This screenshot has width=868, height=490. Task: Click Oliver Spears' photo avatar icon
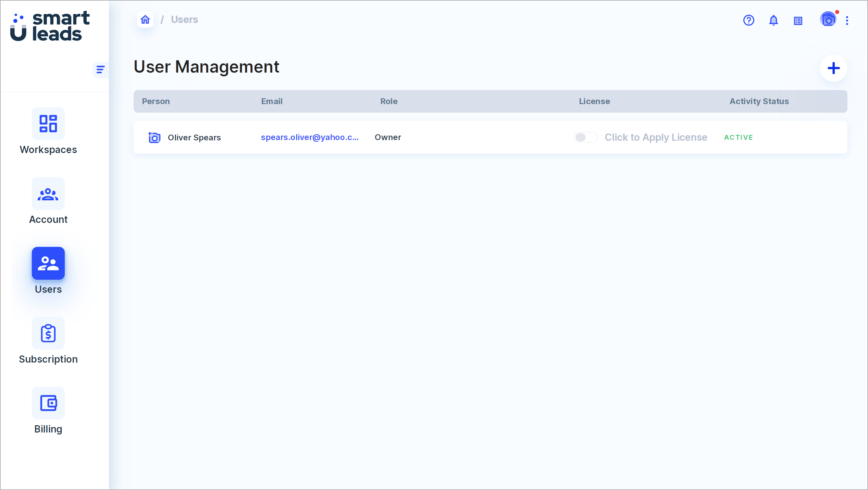(x=154, y=137)
